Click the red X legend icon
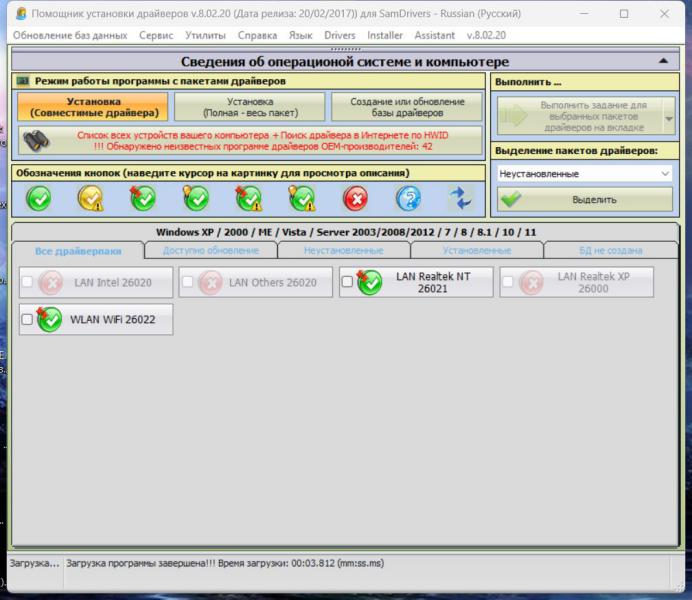Viewport: 692px width, 600px height. (x=355, y=198)
